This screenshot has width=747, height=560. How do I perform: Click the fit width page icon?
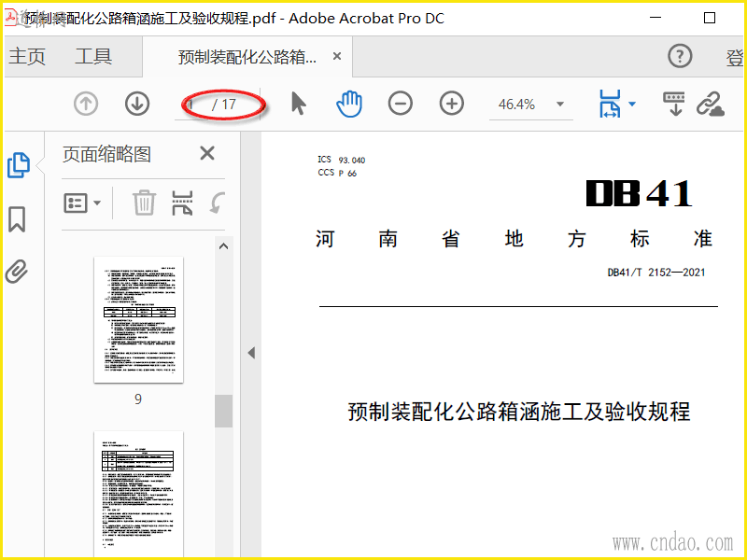pyautogui.click(x=611, y=104)
